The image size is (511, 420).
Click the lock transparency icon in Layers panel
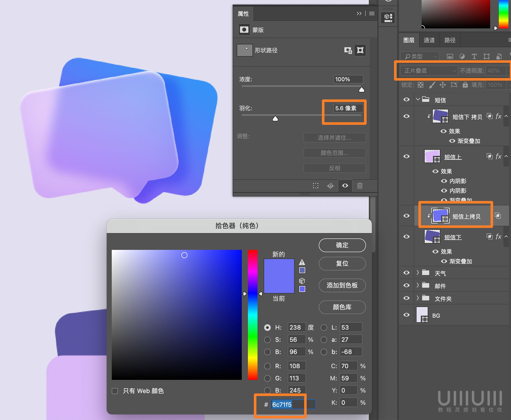coord(420,85)
